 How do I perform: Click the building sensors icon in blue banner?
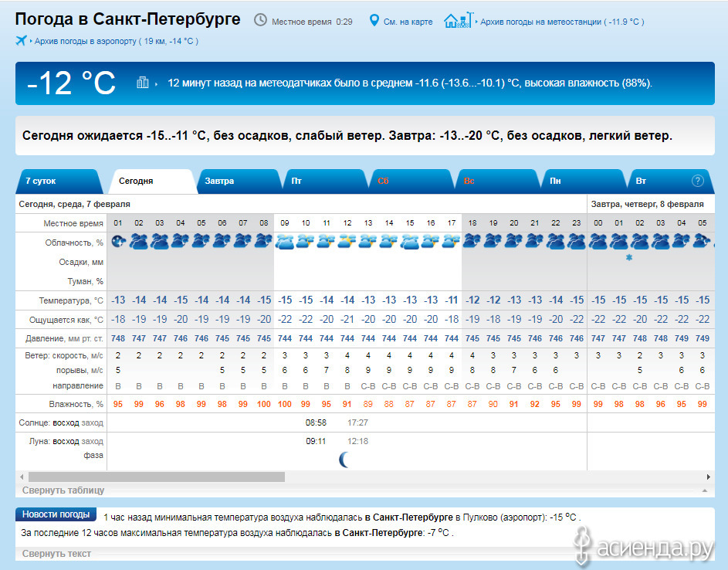pyautogui.click(x=143, y=83)
